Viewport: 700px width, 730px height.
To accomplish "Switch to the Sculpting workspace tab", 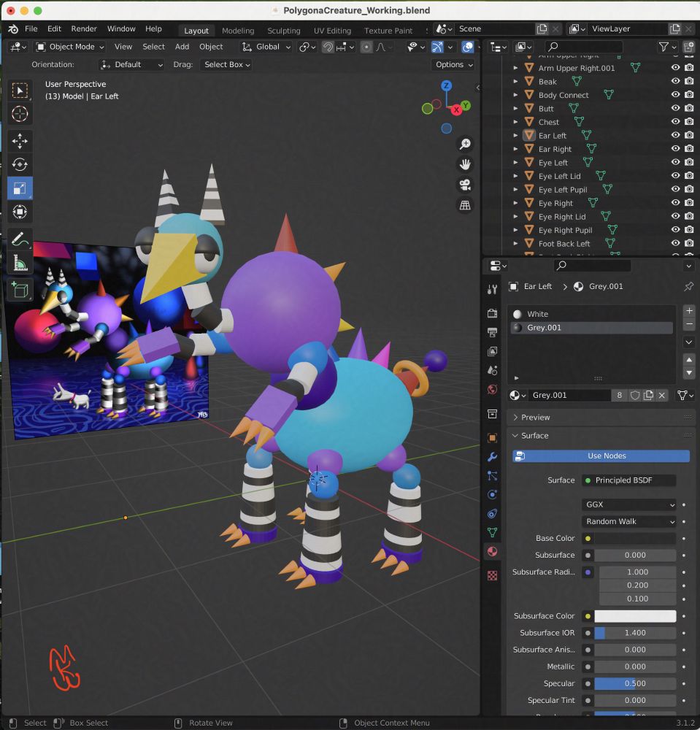I will (283, 31).
